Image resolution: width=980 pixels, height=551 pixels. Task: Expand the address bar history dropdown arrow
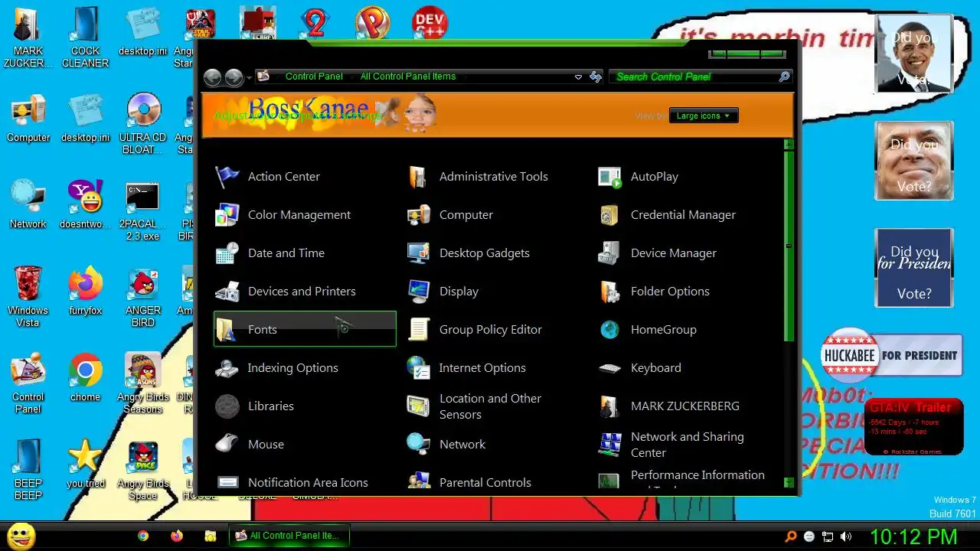578,77
